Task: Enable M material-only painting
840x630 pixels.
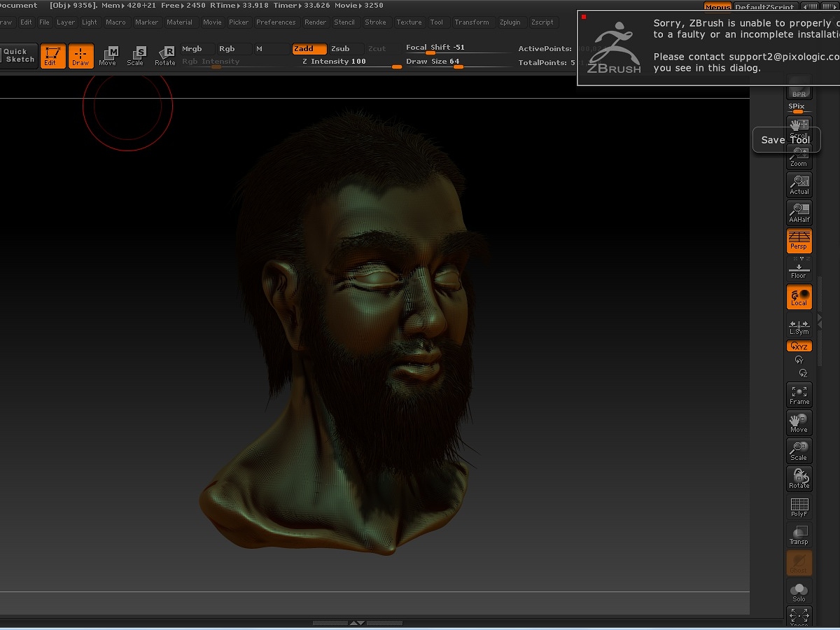Action: [271, 49]
